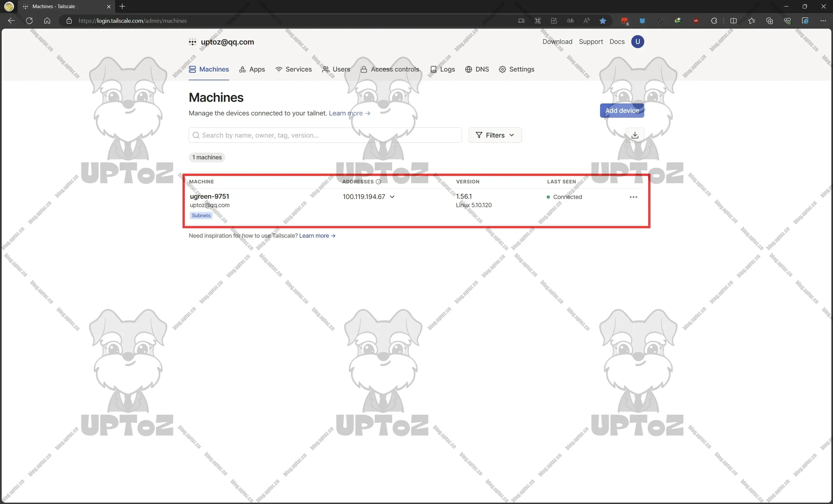833x504 pixels.
Task: Click the Addresses info icon
Action: (378, 182)
